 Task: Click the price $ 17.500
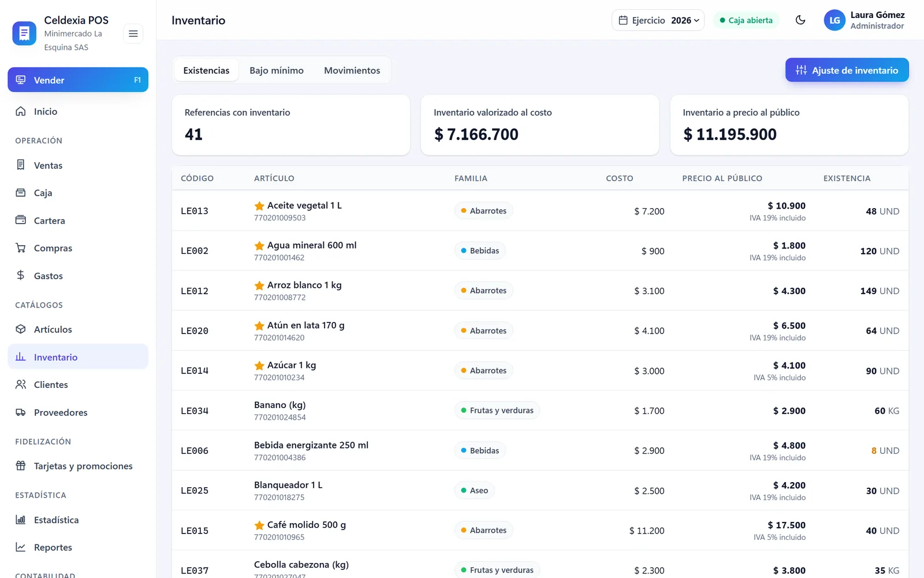[x=787, y=525]
